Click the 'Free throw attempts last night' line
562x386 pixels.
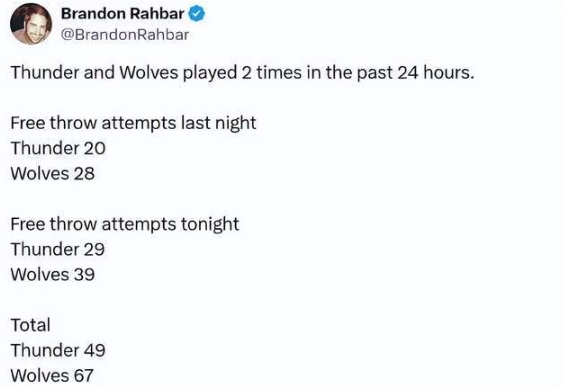pyautogui.click(x=133, y=123)
